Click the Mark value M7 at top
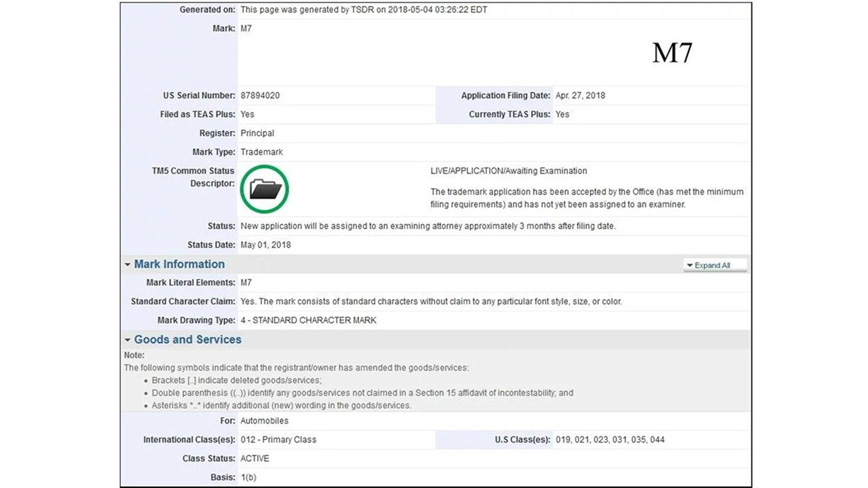Image resolution: width=868 pixels, height=488 pixels. point(246,29)
